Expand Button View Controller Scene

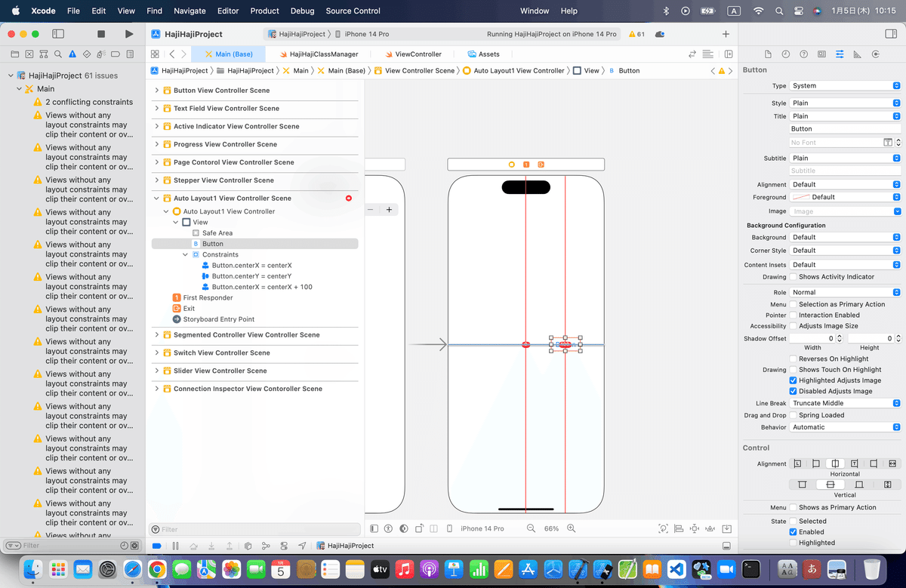(157, 91)
